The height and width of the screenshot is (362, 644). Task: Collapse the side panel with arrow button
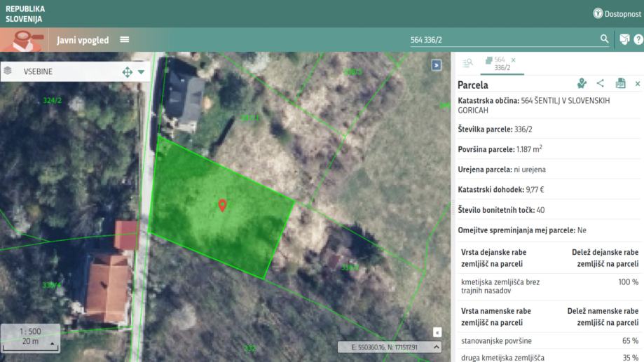[x=436, y=65]
